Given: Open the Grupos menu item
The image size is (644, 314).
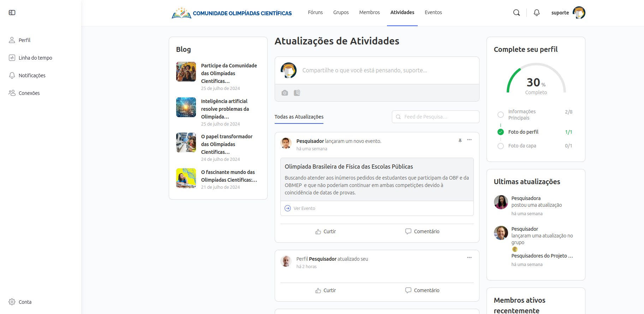Looking at the screenshot, I should (341, 12).
